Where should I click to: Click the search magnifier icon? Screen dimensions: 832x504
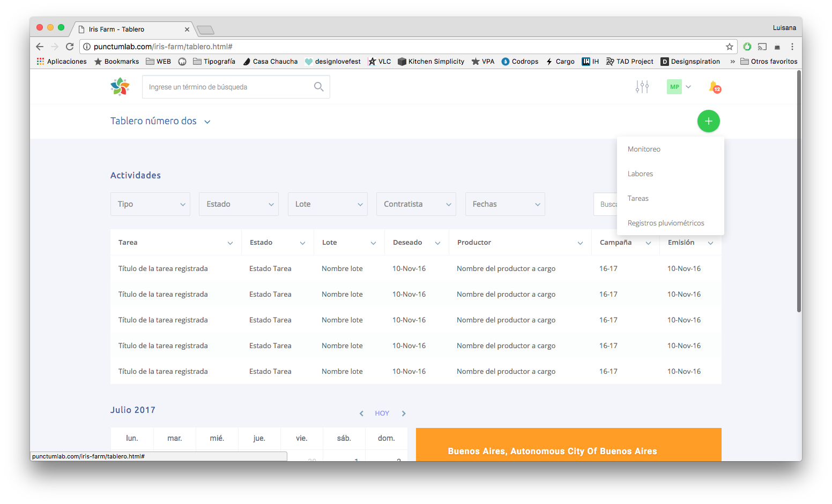318,87
